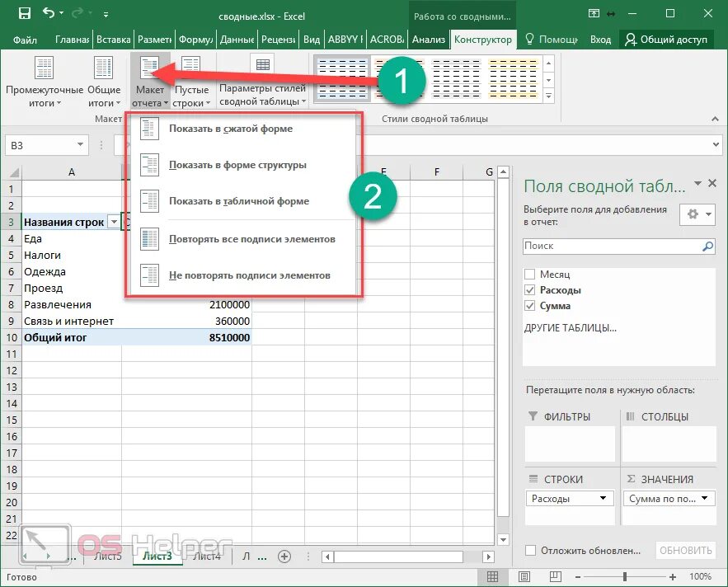Image resolution: width=728 pixels, height=587 pixels.
Task: Open the Анализ ribbon tab
Action: (x=429, y=40)
